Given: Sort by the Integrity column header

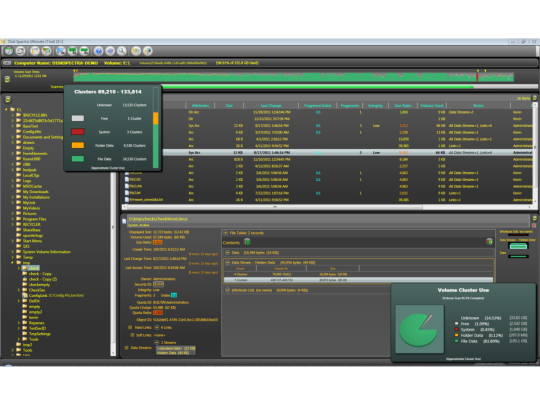Looking at the screenshot, I should (375, 105).
